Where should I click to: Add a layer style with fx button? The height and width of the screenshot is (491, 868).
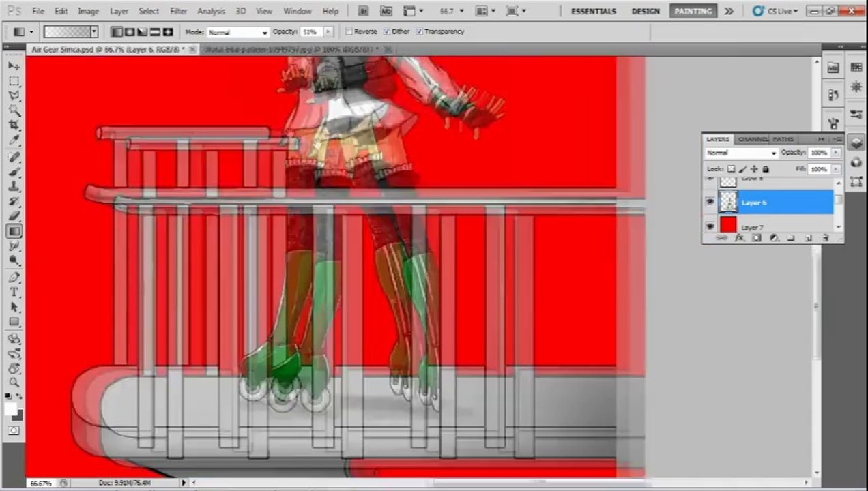click(x=739, y=238)
